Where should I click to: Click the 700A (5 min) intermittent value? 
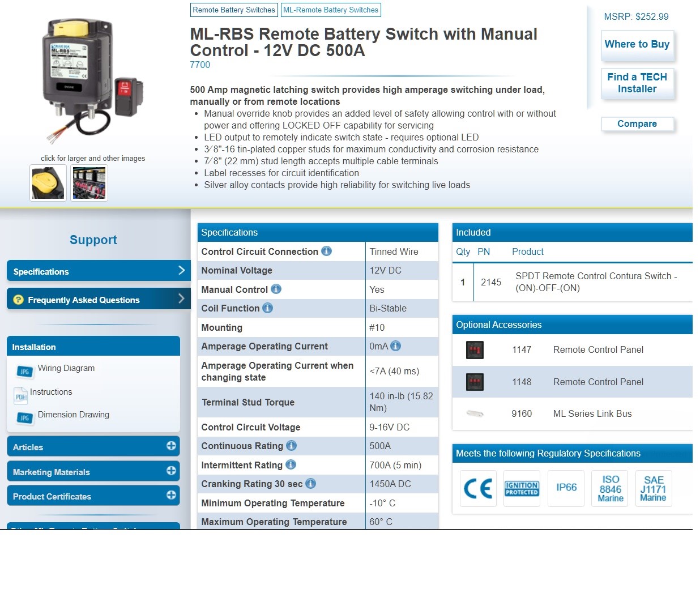coord(395,465)
